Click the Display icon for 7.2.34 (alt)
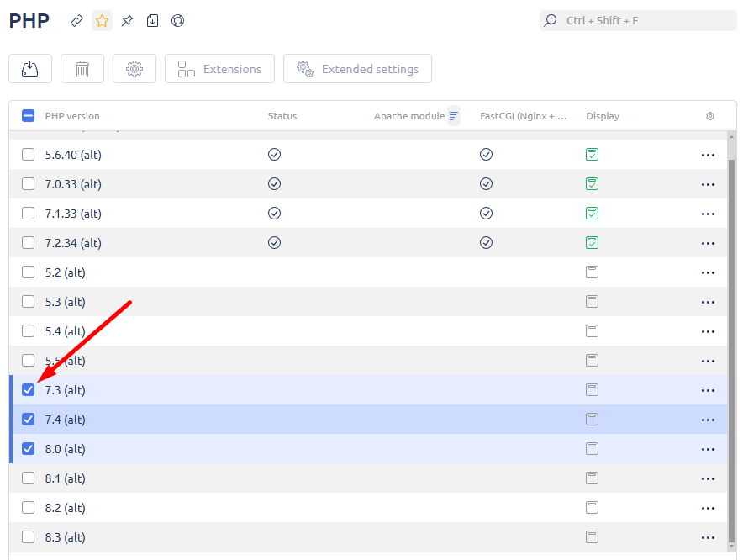Viewport: 743px width, 560px height. click(x=592, y=243)
